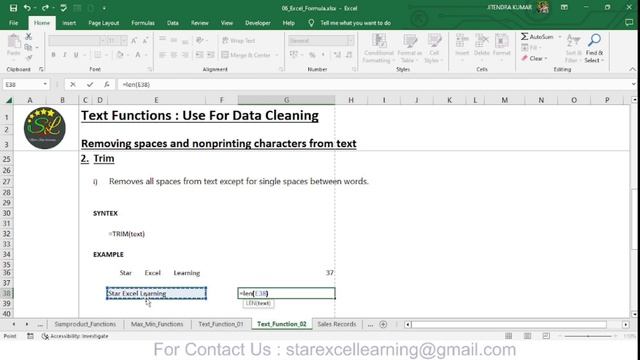Open the Number Format dropdown
The image size is (640, 360).
[350, 40]
